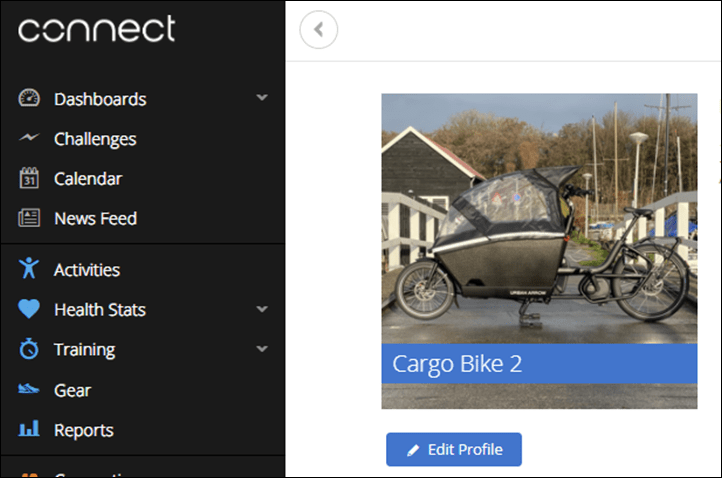Viewport: 722px width, 478px height.
Task: Click the Gear shoe icon
Action: tap(29, 389)
